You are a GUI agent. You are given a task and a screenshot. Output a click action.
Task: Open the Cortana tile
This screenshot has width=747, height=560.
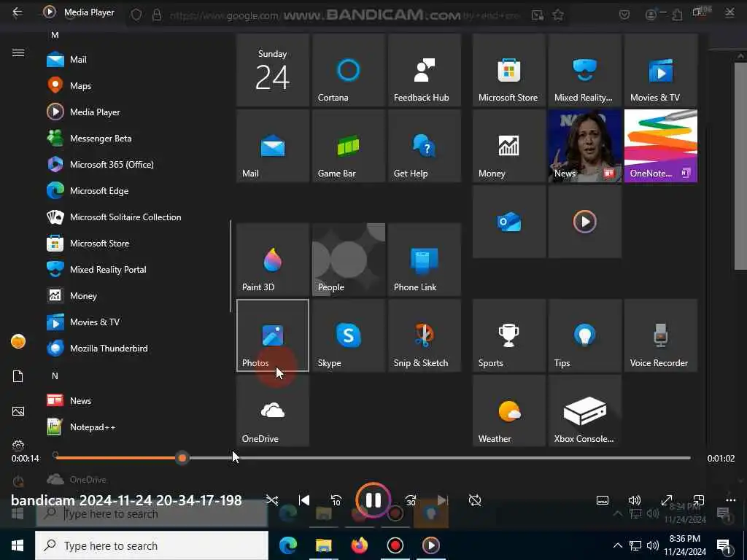click(x=348, y=70)
